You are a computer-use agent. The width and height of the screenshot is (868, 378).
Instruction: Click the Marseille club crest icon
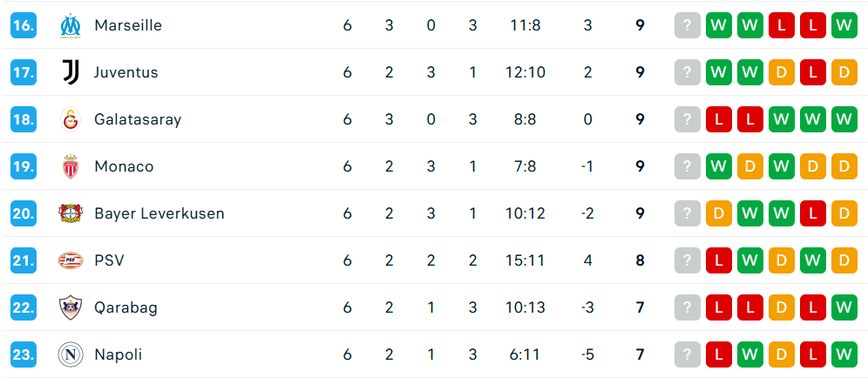pyautogui.click(x=71, y=25)
